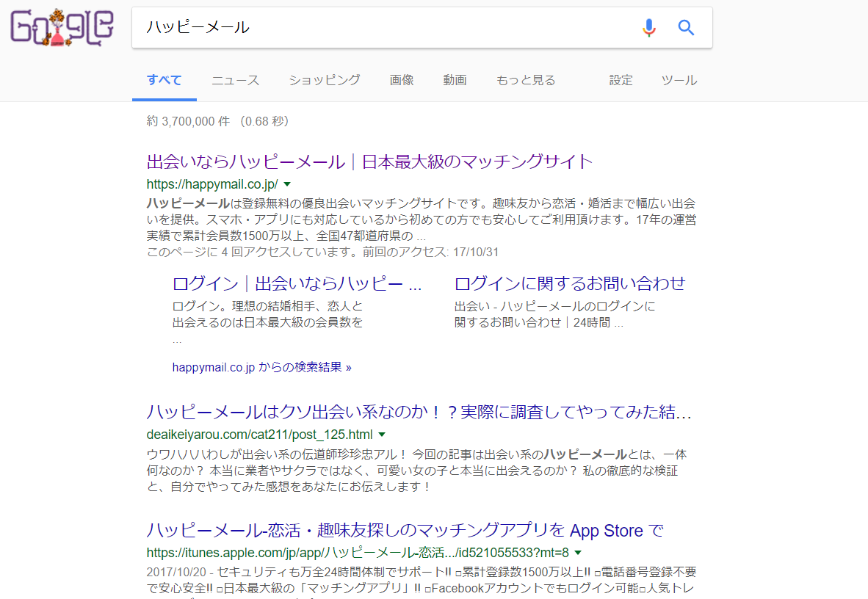Select the すべて tab
The height and width of the screenshot is (599, 868).
coord(164,80)
